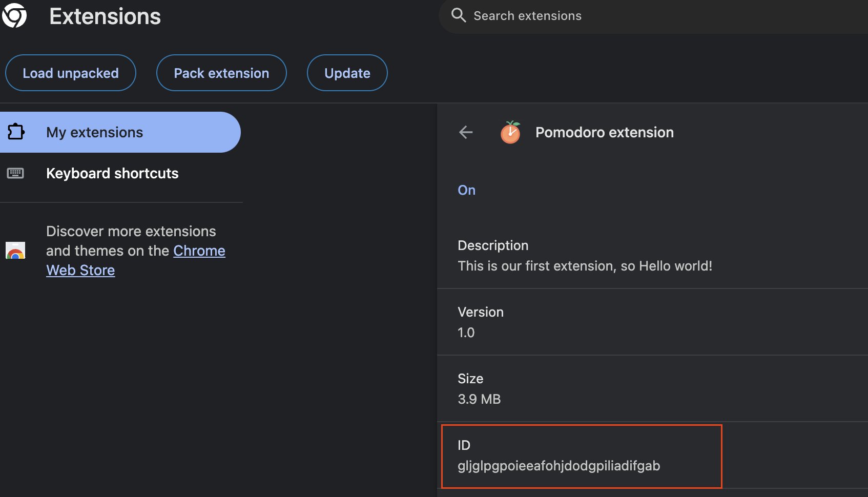
Task: Click the Pomodoro extension title text
Action: (x=605, y=132)
